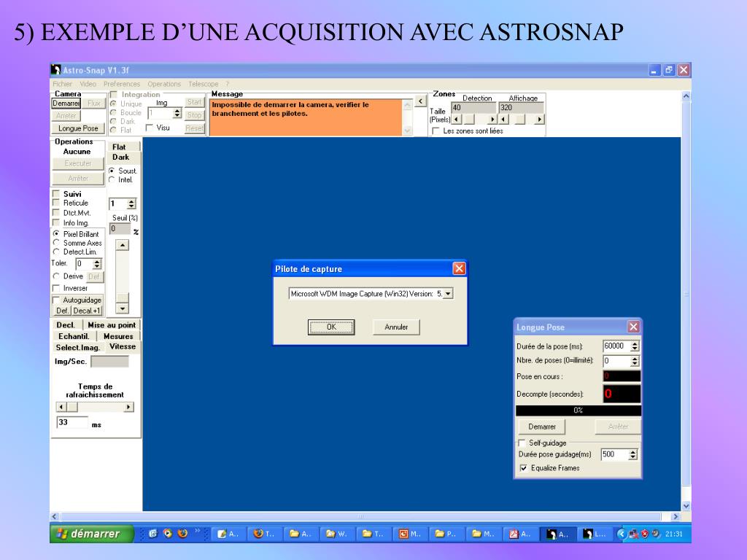
Task: Click left arrow of refresh time slider
Action: [61, 407]
